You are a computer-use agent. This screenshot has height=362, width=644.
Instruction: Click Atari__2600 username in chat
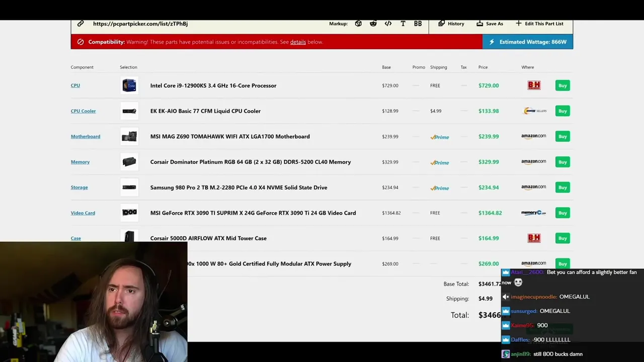[x=528, y=272]
